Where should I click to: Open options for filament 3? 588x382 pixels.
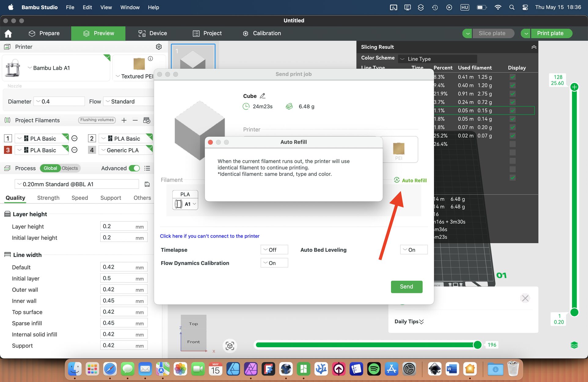coord(74,150)
